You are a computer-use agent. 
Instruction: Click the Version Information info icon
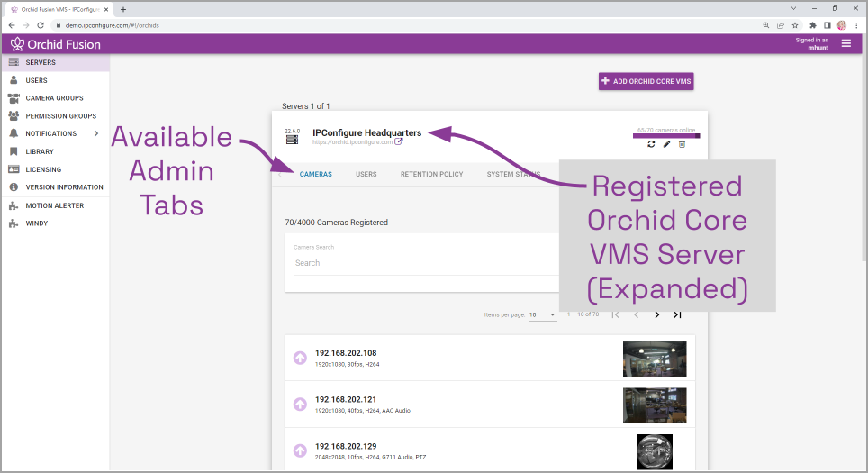(14, 187)
